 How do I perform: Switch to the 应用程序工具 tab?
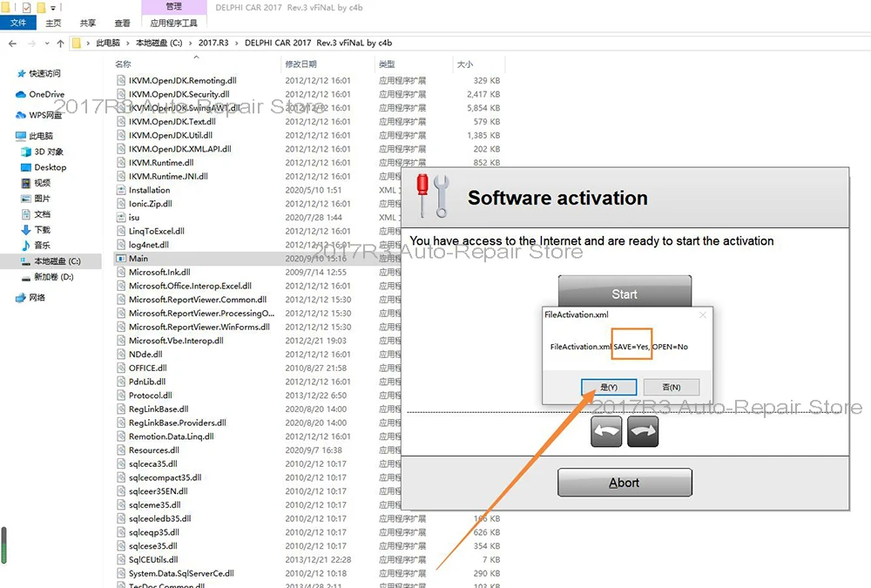pyautogui.click(x=174, y=23)
